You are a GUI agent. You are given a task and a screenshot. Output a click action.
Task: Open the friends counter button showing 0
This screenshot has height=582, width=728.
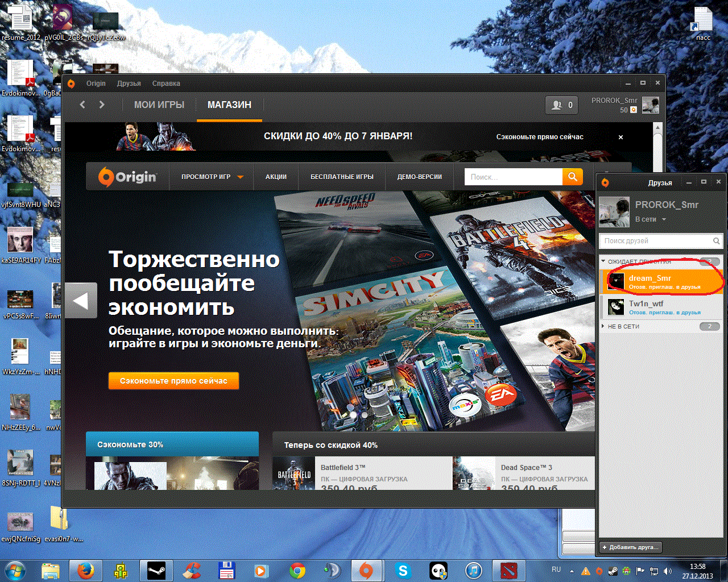[x=562, y=105]
